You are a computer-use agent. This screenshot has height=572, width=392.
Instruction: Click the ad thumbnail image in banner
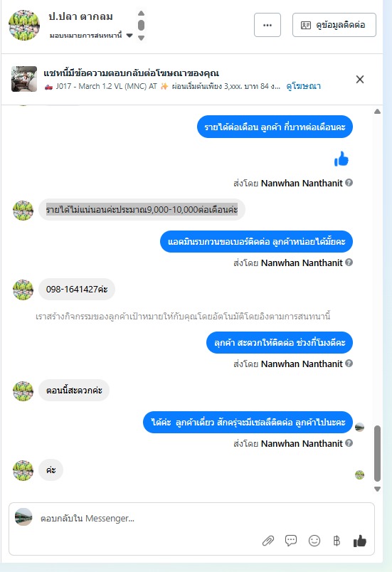pos(24,79)
